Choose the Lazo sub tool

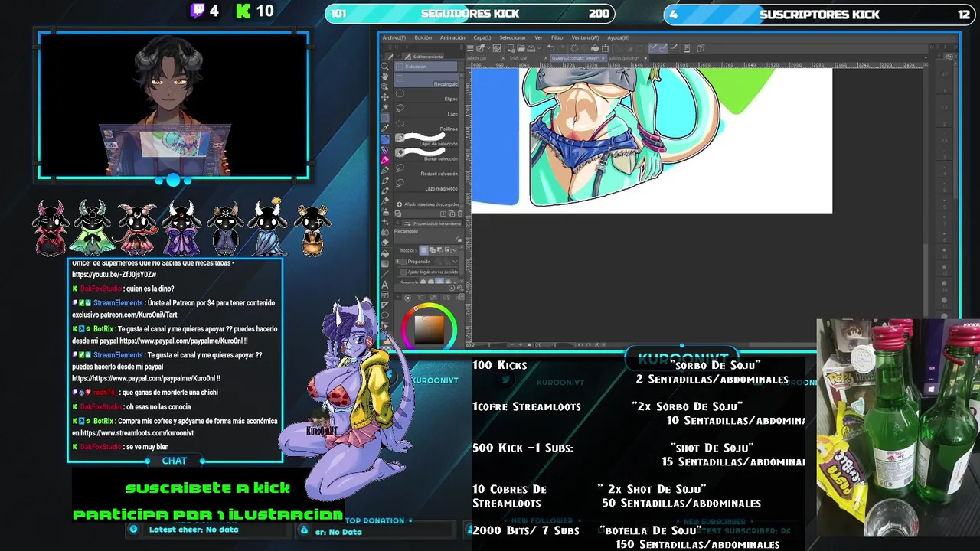pyautogui.click(x=426, y=109)
